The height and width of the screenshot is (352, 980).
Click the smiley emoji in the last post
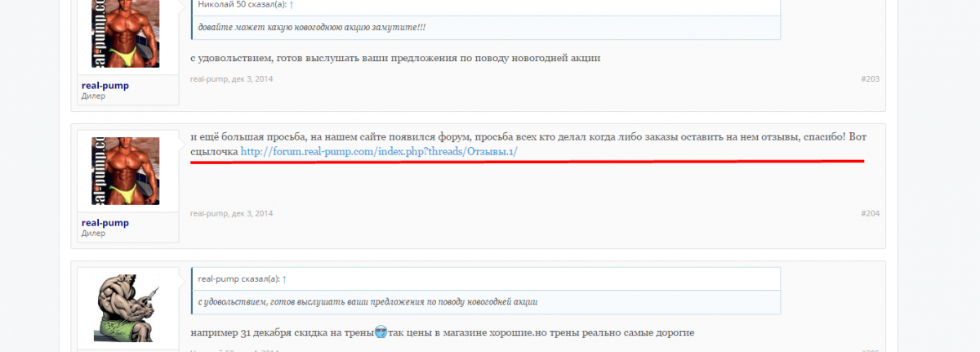click(x=381, y=332)
